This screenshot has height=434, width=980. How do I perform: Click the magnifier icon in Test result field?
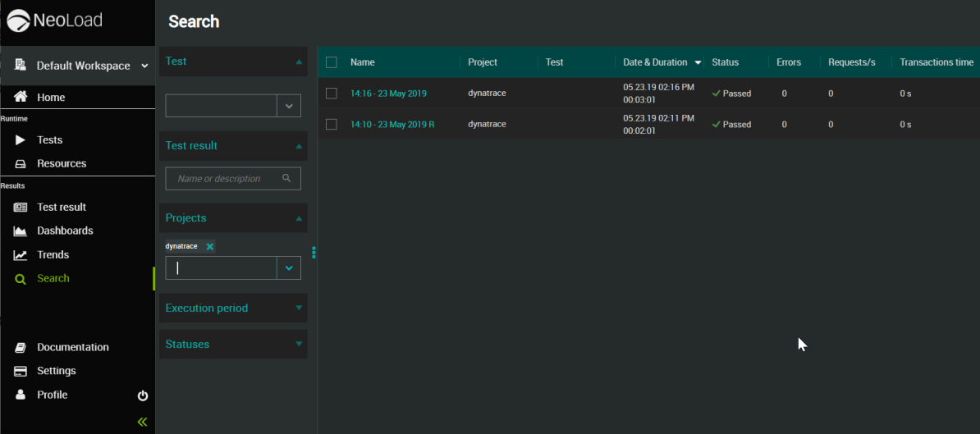click(x=286, y=178)
